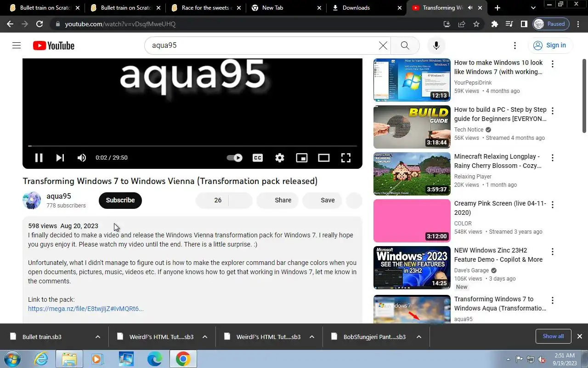The height and width of the screenshot is (368, 588).
Task: Open more options for Creamy Pink Screen video
Action: click(x=553, y=205)
